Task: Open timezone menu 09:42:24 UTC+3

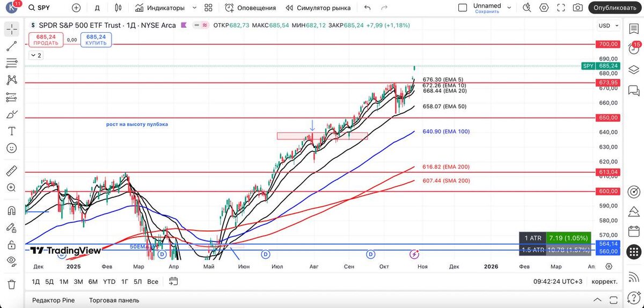Action: [x=558, y=281]
